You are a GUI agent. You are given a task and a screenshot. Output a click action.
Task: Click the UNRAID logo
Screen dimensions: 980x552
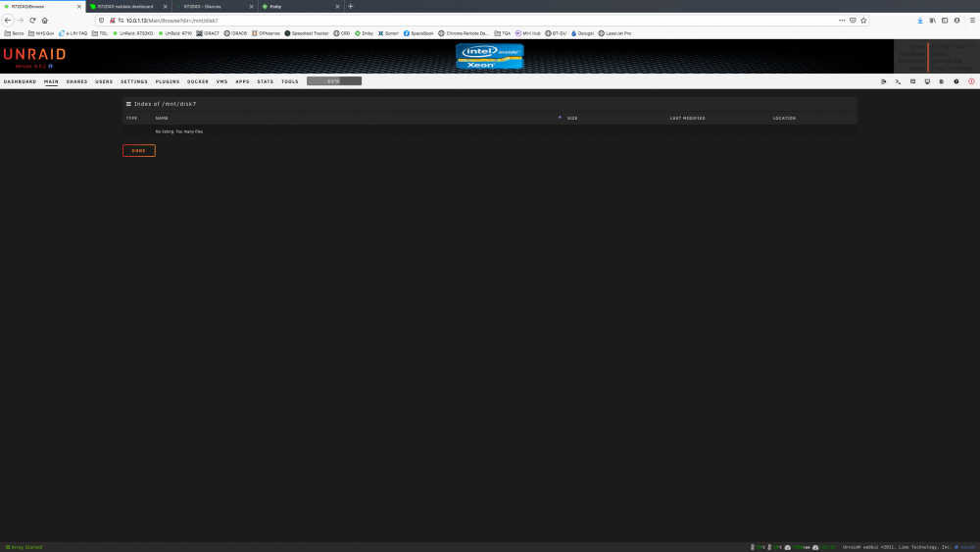pos(34,54)
